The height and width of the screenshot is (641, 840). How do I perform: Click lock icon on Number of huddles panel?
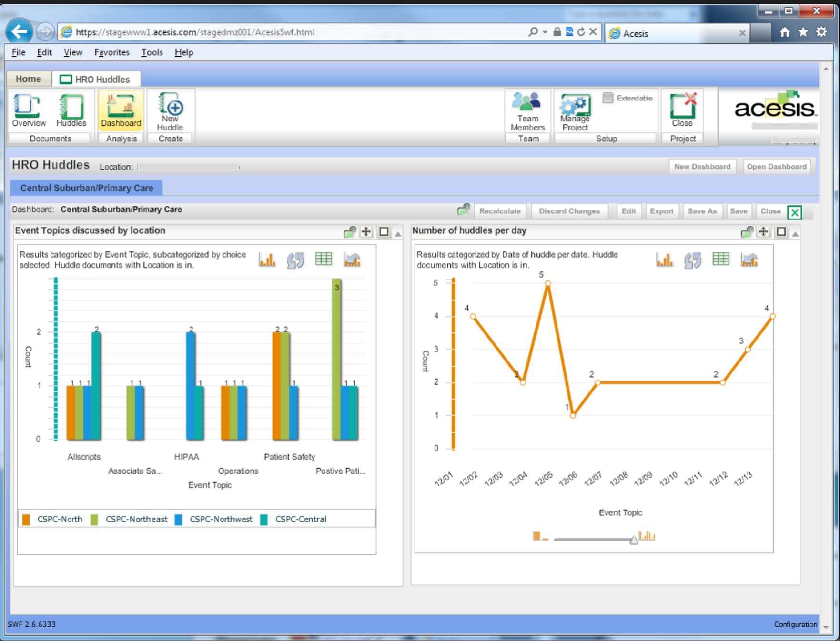(x=747, y=232)
